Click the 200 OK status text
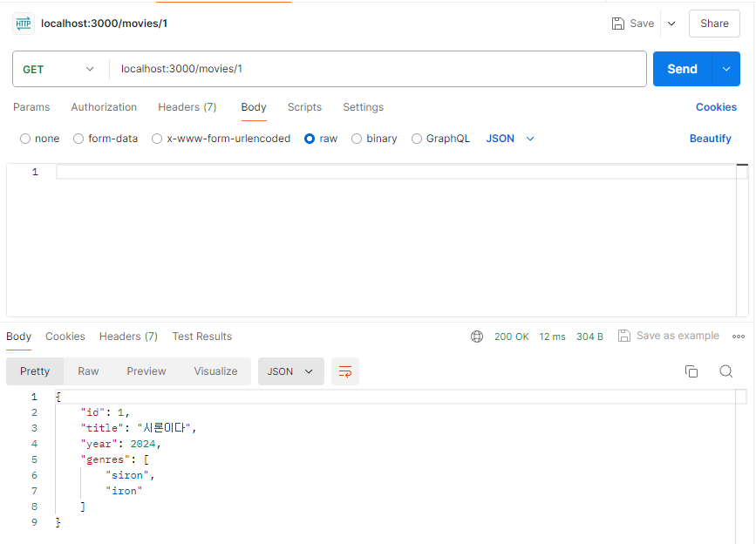The width and height of the screenshot is (756, 544). 512,337
